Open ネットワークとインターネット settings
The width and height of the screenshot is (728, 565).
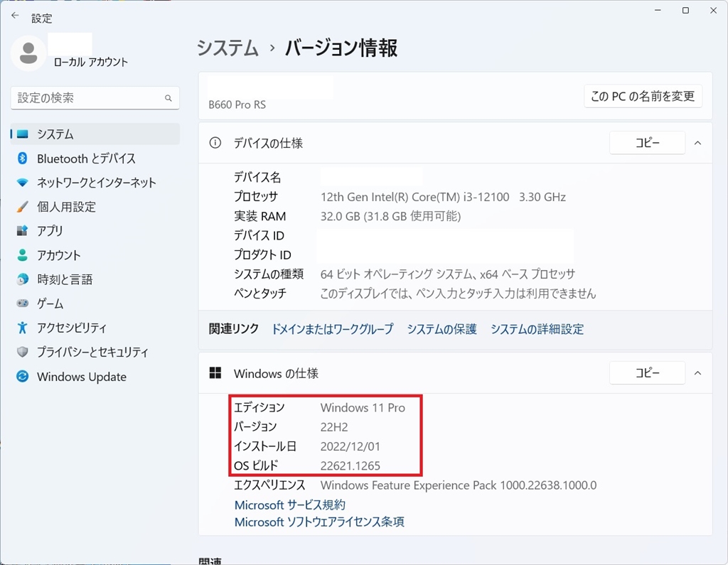(95, 183)
